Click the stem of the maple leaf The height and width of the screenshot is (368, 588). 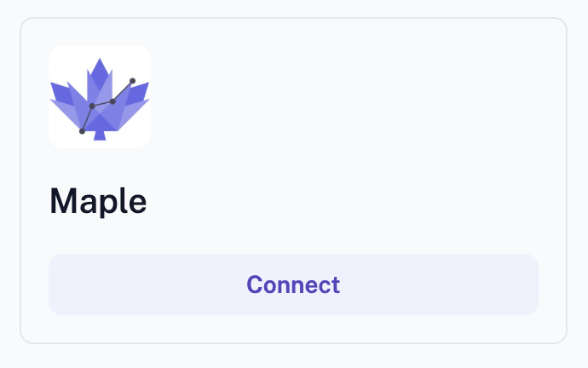[x=100, y=135]
